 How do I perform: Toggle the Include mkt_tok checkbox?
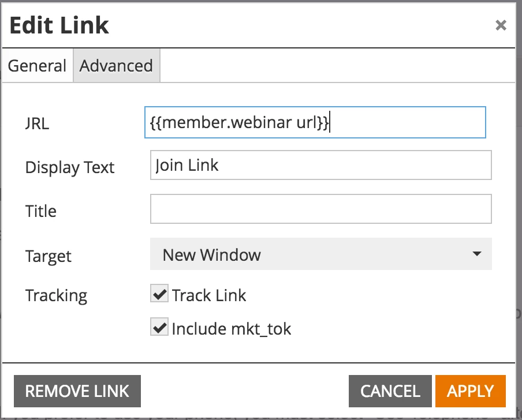point(159,327)
